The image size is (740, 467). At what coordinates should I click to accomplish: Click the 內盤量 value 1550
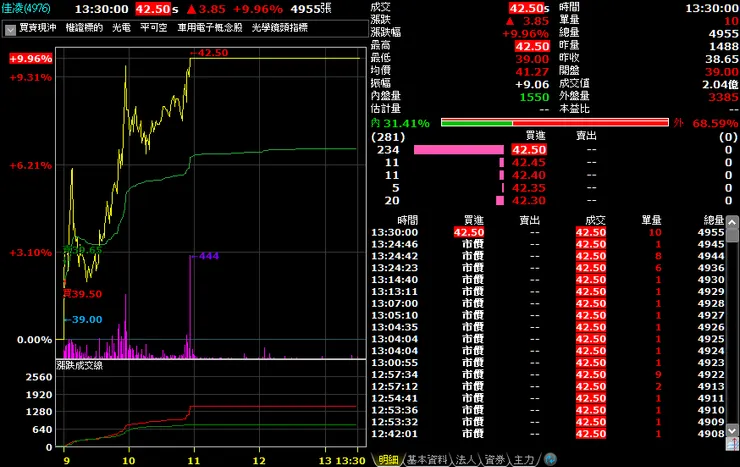534,97
